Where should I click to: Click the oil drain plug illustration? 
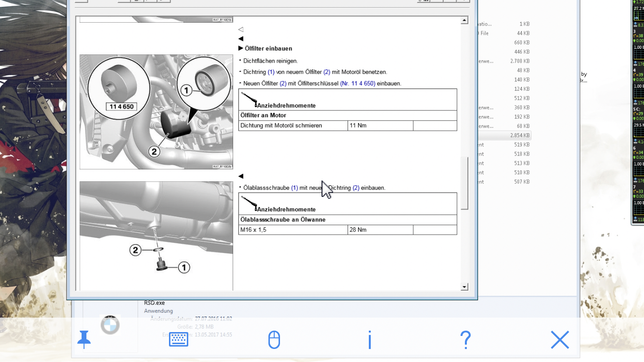click(156, 236)
